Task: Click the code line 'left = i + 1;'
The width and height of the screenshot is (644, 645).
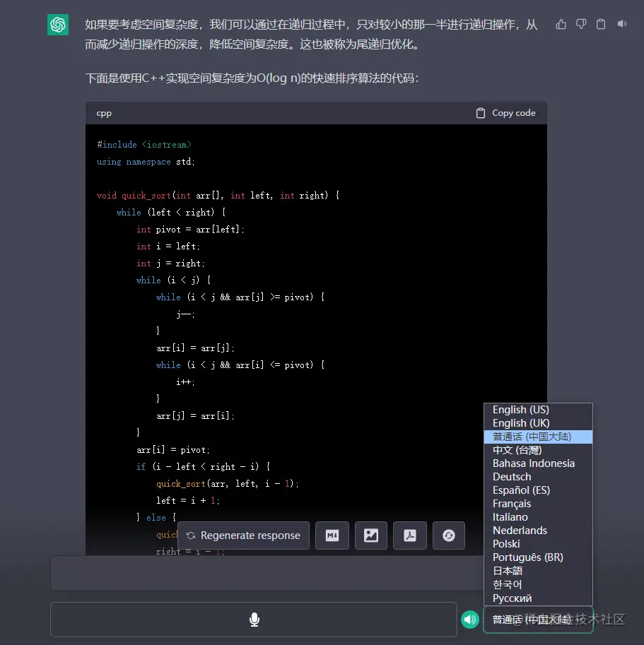Action: [188, 501]
